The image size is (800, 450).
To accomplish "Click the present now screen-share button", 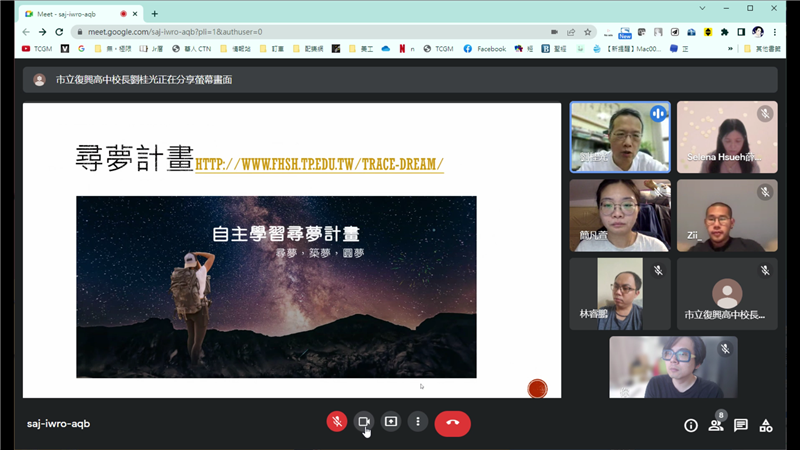I will pos(391,422).
